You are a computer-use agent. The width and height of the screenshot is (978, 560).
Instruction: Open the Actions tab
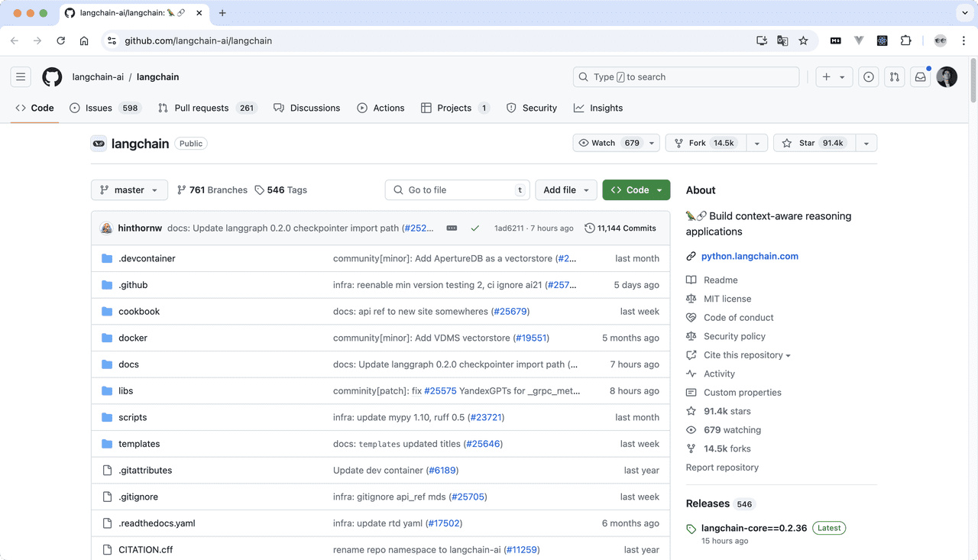pos(381,108)
